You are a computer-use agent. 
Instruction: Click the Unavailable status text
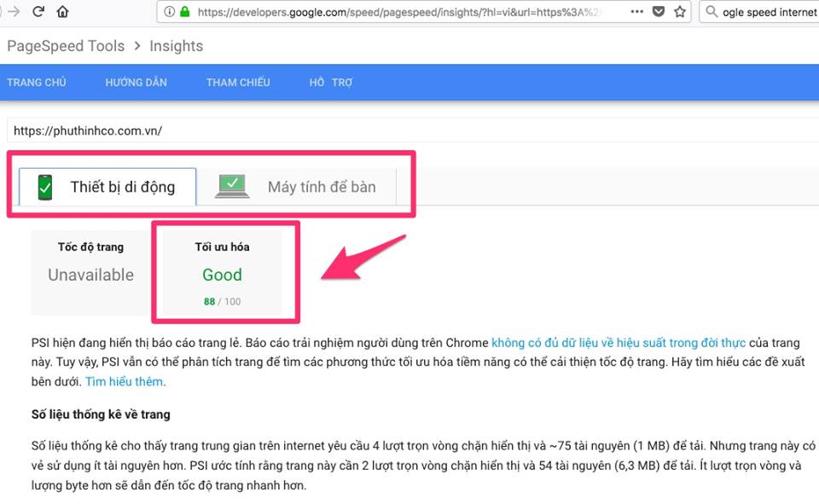point(91,275)
